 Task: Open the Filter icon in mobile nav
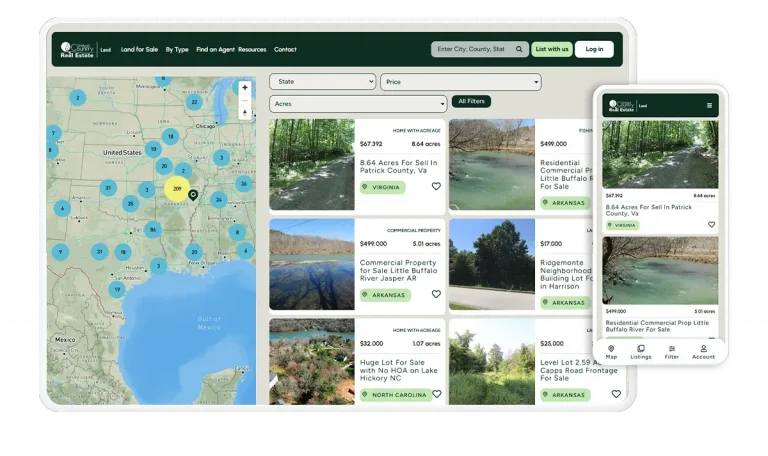pos(671,351)
